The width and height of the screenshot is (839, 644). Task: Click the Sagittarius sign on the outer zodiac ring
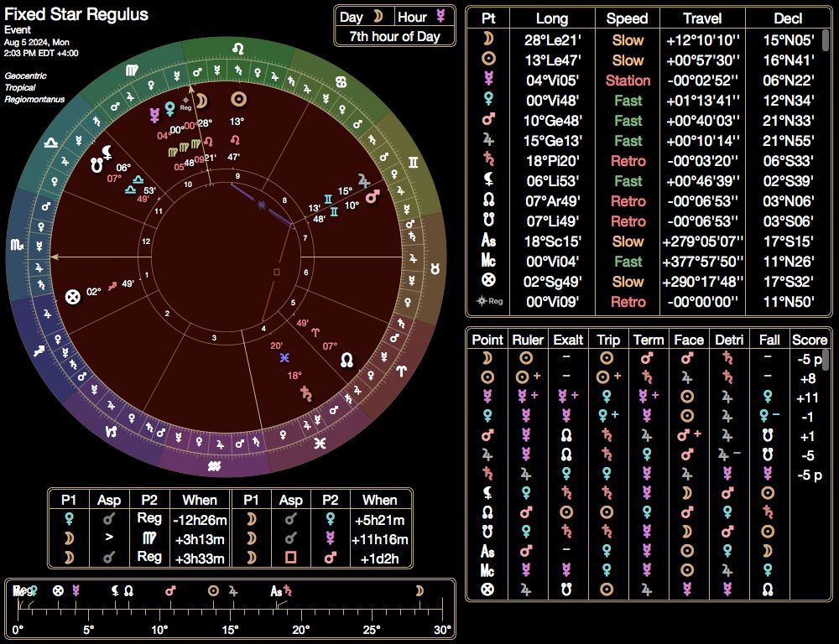tap(39, 351)
